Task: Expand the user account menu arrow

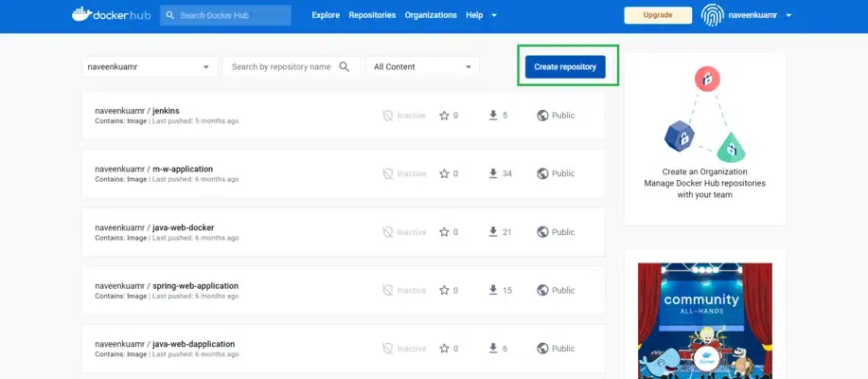Action: coord(788,15)
